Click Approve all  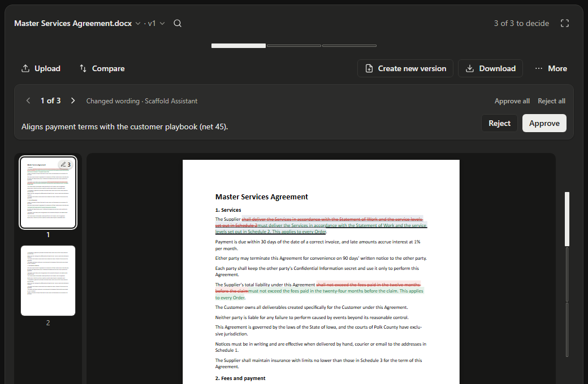tap(512, 101)
